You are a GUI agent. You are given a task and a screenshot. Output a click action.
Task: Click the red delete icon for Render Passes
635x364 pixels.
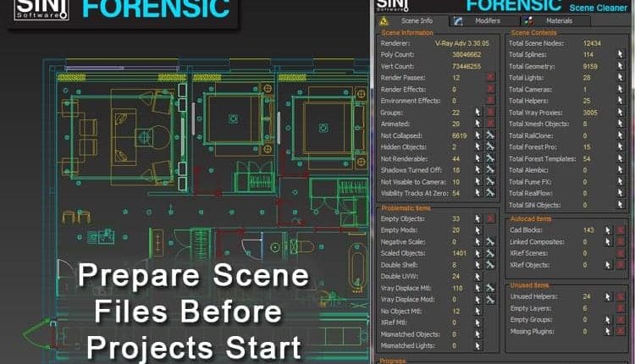click(490, 77)
